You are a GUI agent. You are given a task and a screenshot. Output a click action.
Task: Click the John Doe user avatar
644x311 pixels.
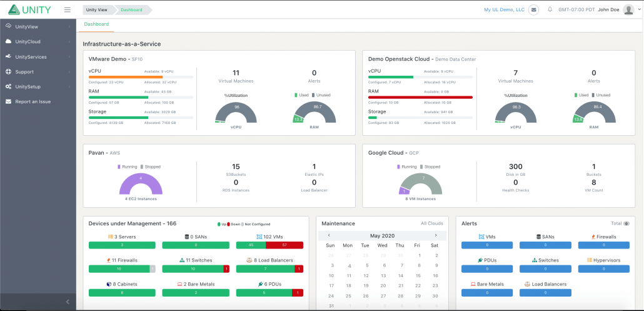pyautogui.click(x=629, y=9)
